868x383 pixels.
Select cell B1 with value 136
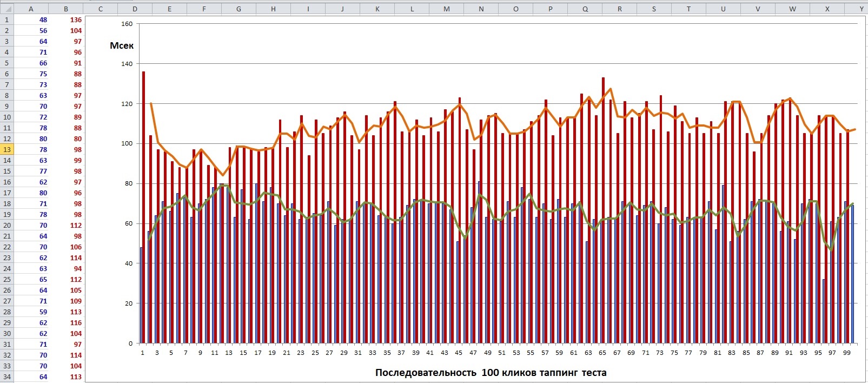click(66, 19)
